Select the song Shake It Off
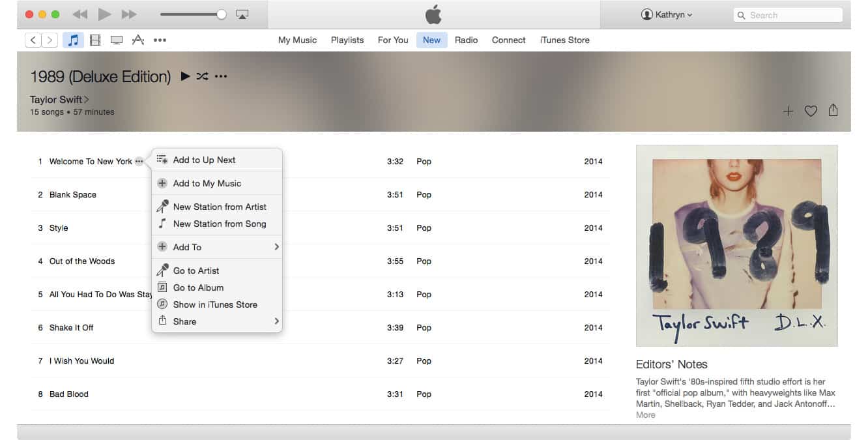 pyautogui.click(x=71, y=328)
